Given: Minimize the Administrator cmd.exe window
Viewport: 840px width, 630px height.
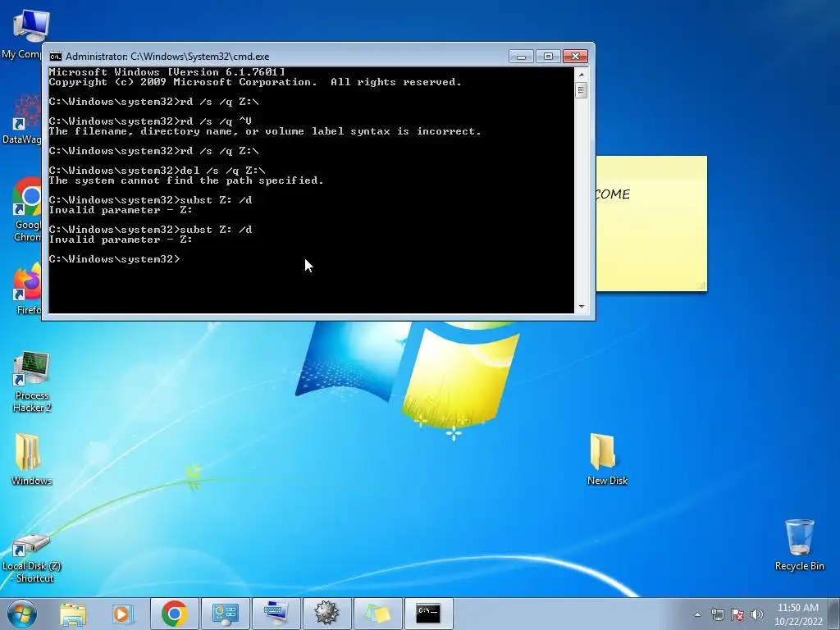Looking at the screenshot, I should [x=521, y=57].
